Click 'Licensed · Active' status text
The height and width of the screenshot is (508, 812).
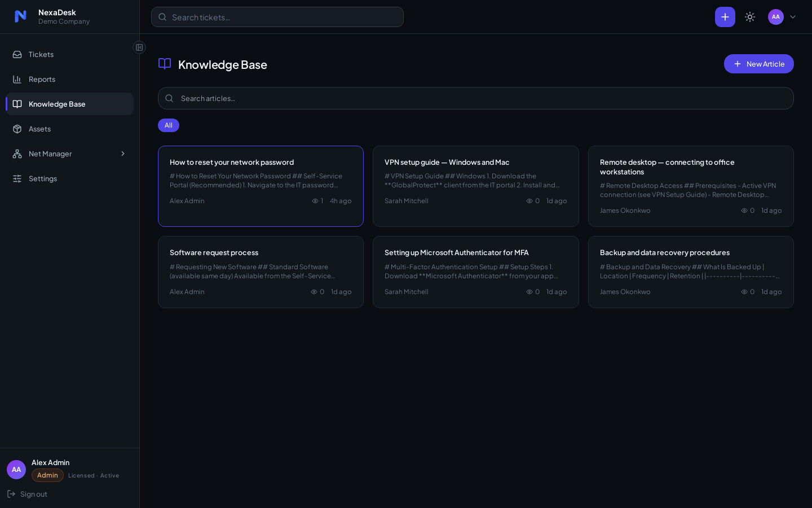tap(94, 476)
